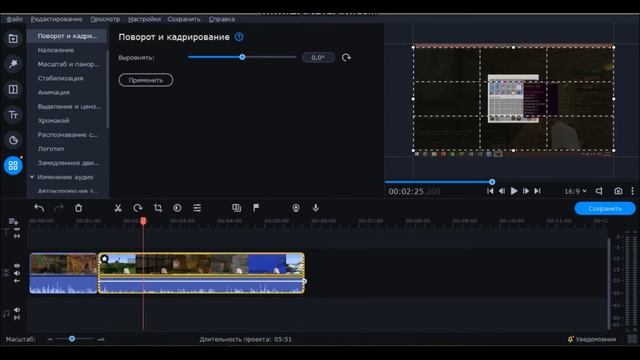The height and width of the screenshot is (360, 640).
Task: Select Логотип tool in list
Action: pyautogui.click(x=51, y=149)
